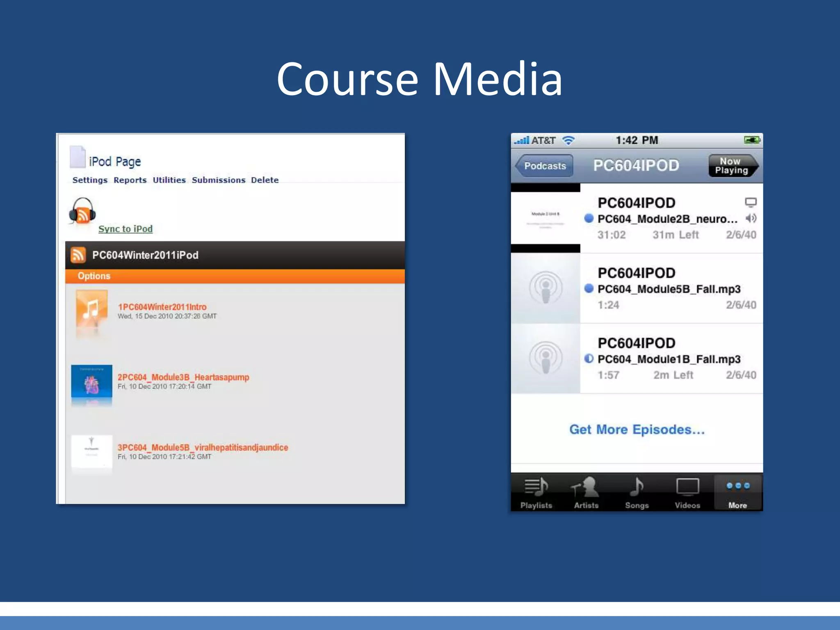Click the Module2B video thumbnail
This screenshot has height=630, width=840.
tap(546, 218)
